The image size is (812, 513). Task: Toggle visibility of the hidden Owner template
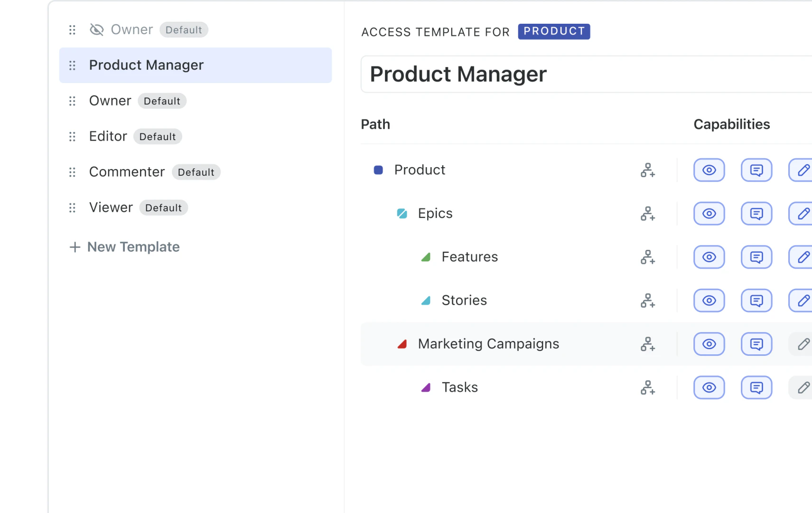point(96,29)
